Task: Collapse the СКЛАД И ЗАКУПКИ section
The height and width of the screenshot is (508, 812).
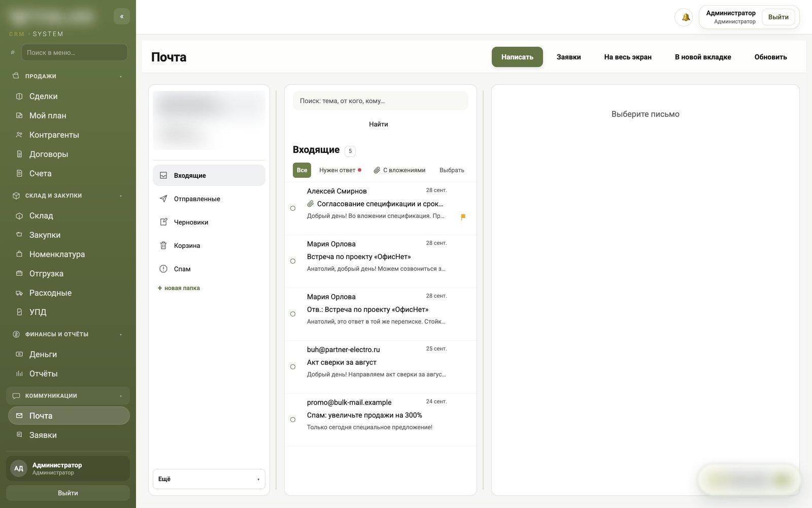Action: (x=69, y=196)
